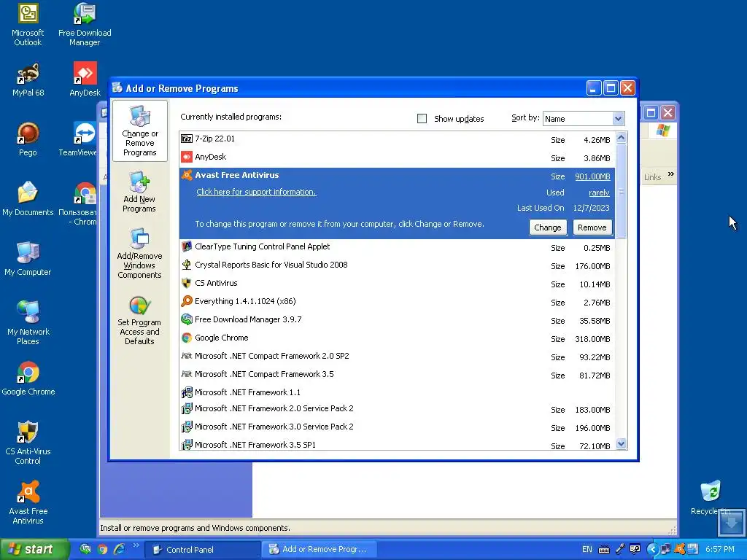The image size is (747, 560).
Task: Select the Recycle Bin icon
Action: pos(711,498)
